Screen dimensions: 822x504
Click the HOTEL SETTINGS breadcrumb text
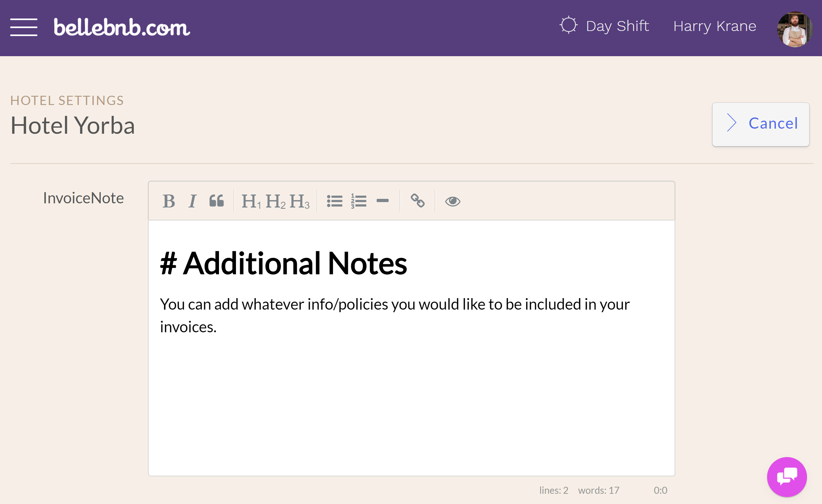pyautogui.click(x=67, y=101)
